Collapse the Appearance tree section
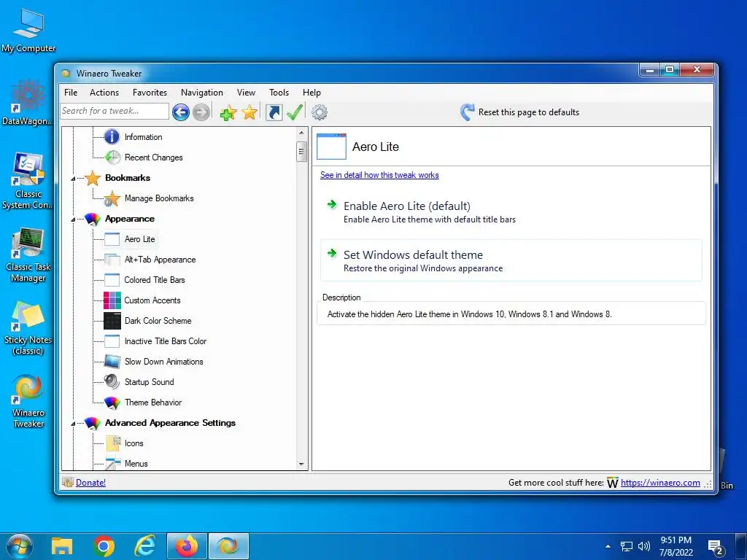This screenshot has width=747, height=560. [x=73, y=219]
